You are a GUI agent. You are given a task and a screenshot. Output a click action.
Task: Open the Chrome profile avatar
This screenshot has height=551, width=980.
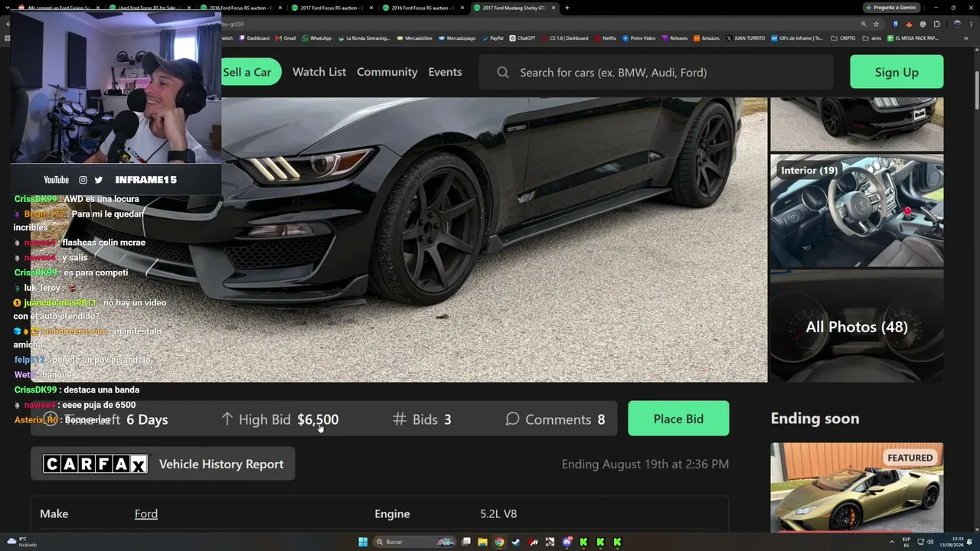[956, 24]
